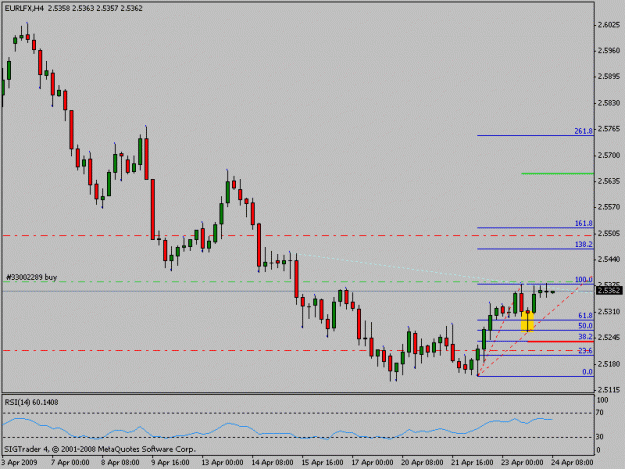Select the 100.0 Fibonacci level label
The height and width of the screenshot is (469, 625).
tap(583, 280)
